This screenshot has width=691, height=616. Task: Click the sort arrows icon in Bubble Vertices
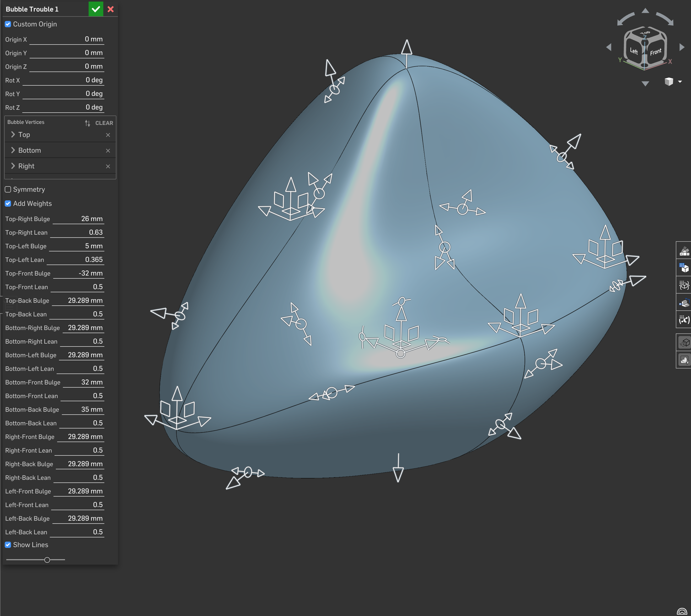coord(87,123)
